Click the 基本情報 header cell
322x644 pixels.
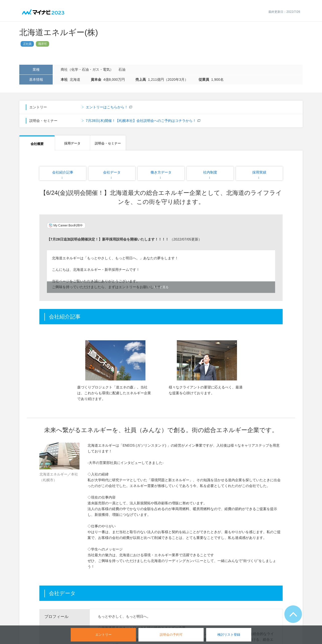click(36, 79)
